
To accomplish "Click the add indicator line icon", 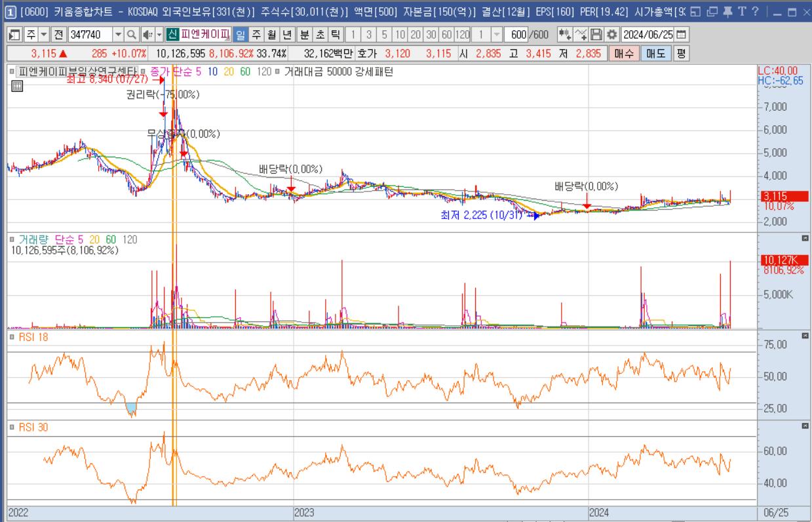I will pyautogui.click(x=581, y=35).
